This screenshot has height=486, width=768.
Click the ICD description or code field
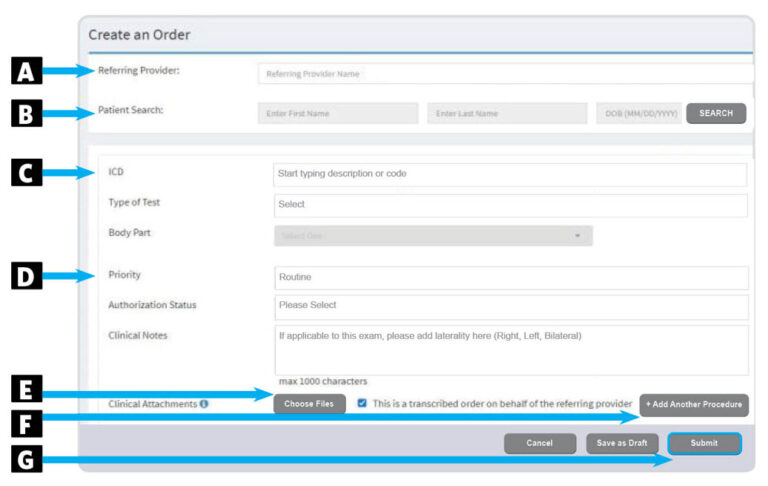click(510, 174)
